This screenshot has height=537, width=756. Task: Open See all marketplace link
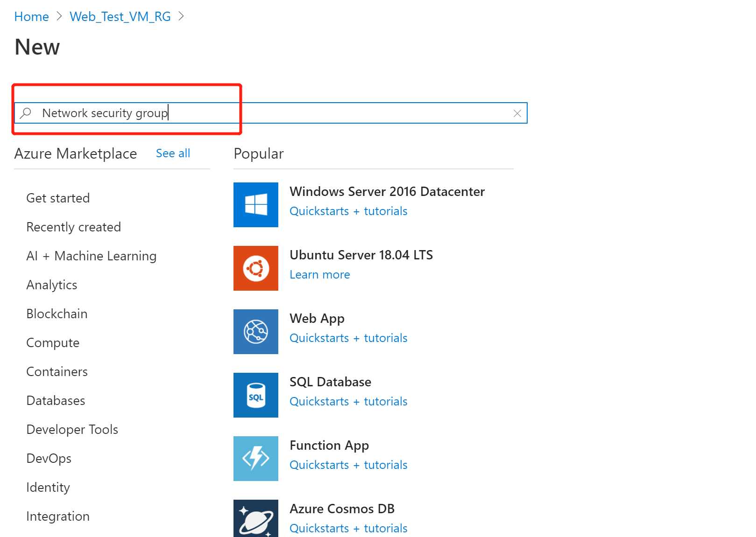coord(173,153)
